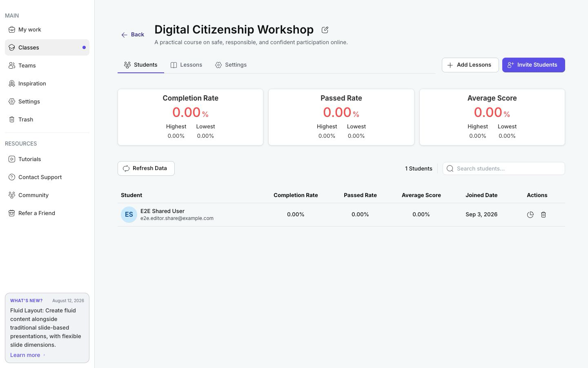Delete E2E Shared User with the trash icon

pos(543,215)
